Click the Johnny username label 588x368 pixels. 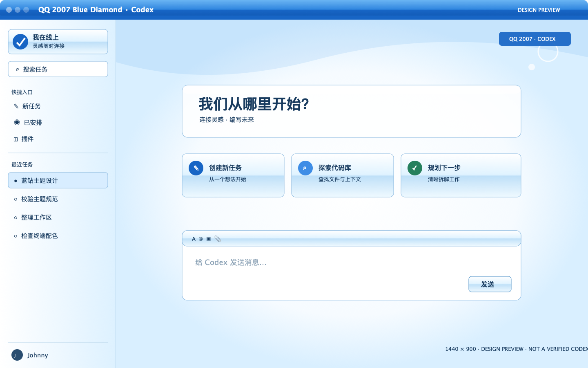(38, 355)
